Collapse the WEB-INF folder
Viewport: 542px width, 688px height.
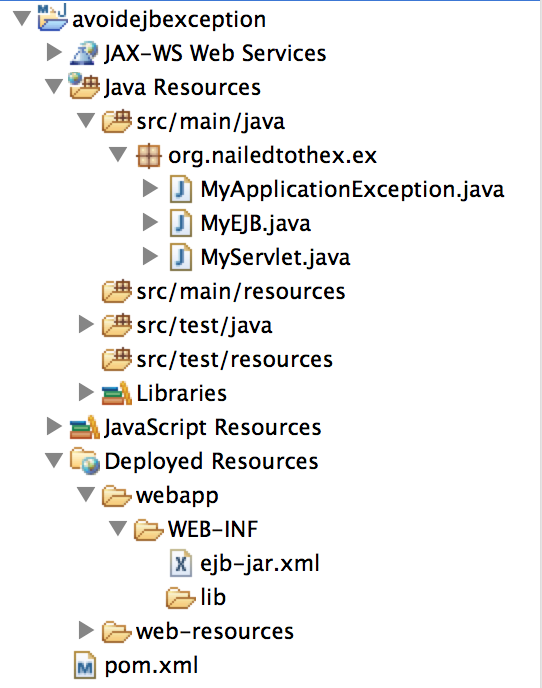pos(118,529)
